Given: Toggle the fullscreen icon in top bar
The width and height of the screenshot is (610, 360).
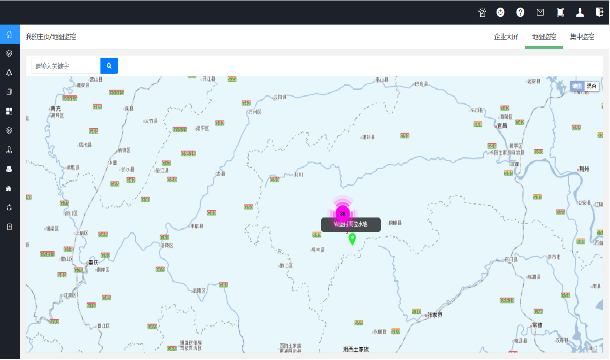Looking at the screenshot, I should click(x=560, y=12).
